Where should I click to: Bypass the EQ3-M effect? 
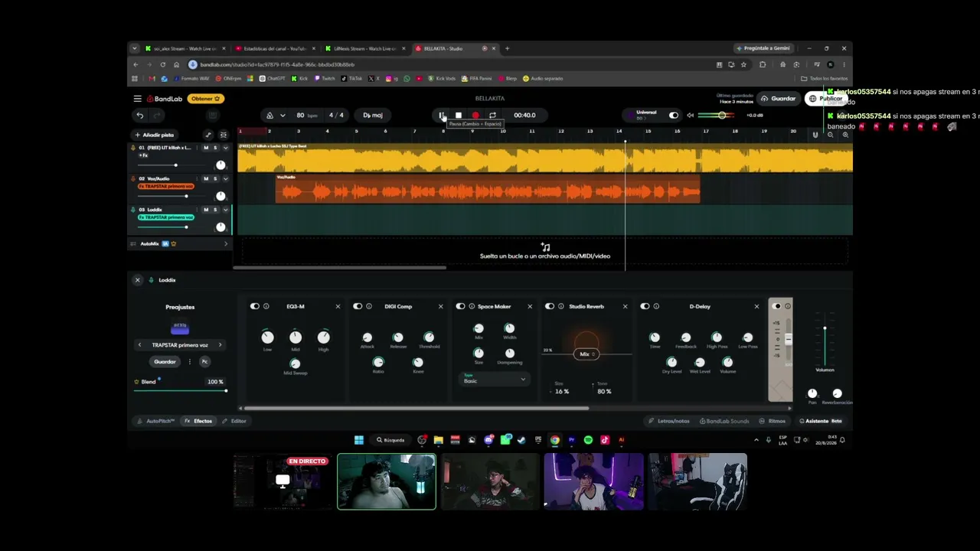point(255,306)
